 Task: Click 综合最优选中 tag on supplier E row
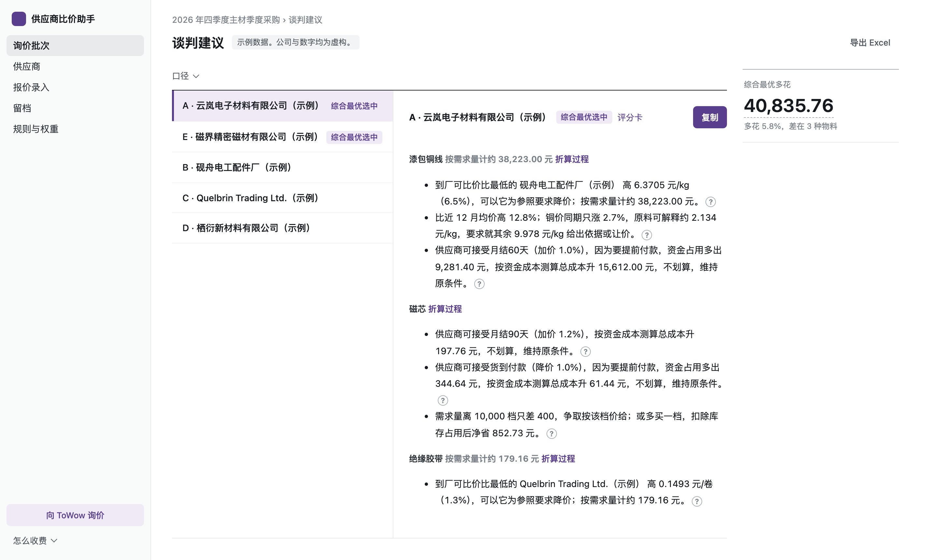354,137
